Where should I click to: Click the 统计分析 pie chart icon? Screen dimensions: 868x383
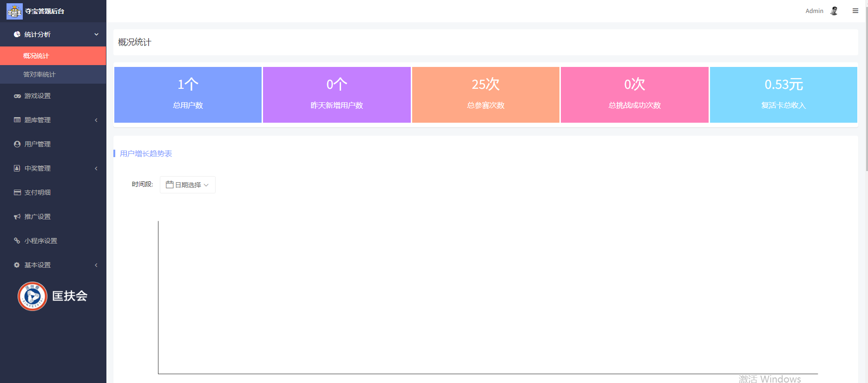click(x=17, y=34)
